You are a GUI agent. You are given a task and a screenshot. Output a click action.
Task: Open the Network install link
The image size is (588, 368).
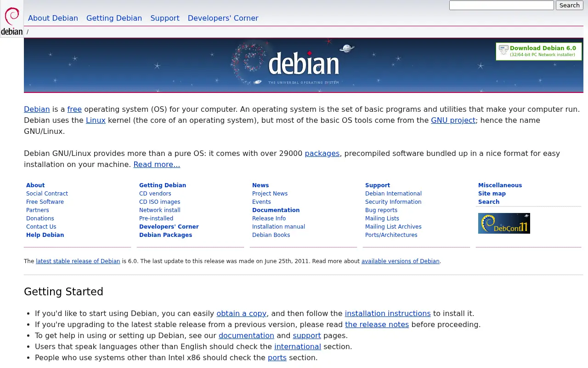point(160,210)
